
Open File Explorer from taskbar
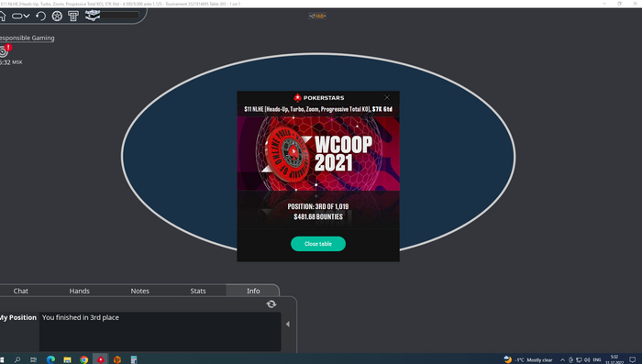point(67,359)
